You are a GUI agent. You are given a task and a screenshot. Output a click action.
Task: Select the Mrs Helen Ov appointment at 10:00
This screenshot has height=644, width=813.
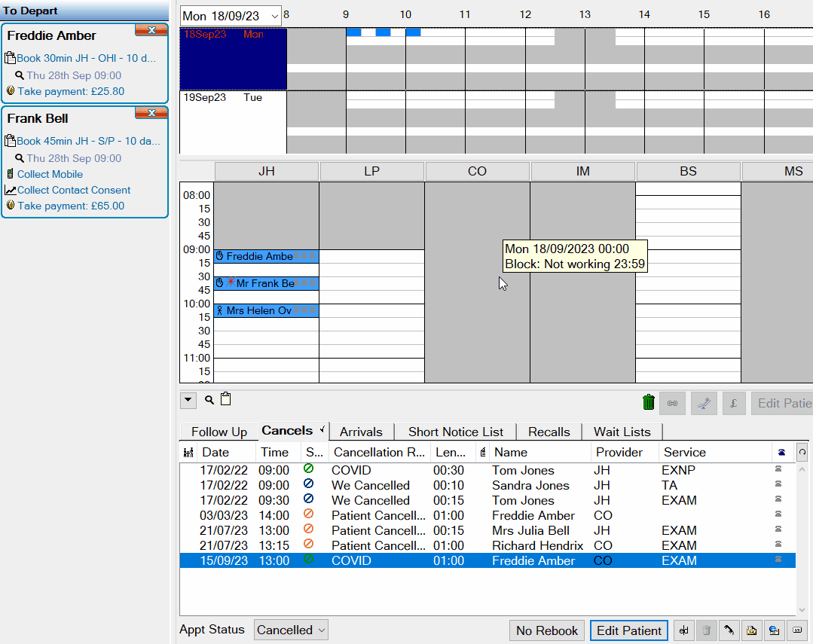pyautogui.click(x=267, y=310)
